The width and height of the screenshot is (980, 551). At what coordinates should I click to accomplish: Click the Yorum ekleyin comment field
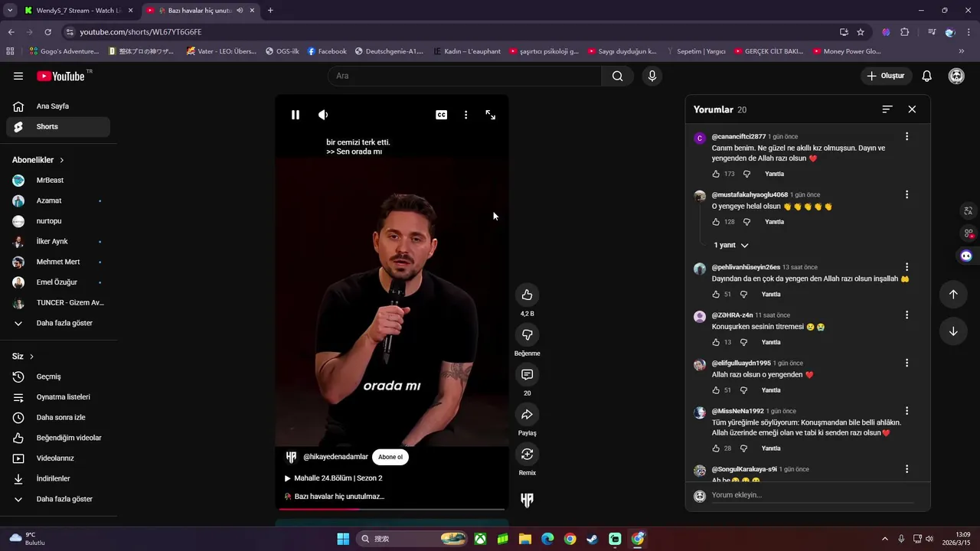pos(812,495)
